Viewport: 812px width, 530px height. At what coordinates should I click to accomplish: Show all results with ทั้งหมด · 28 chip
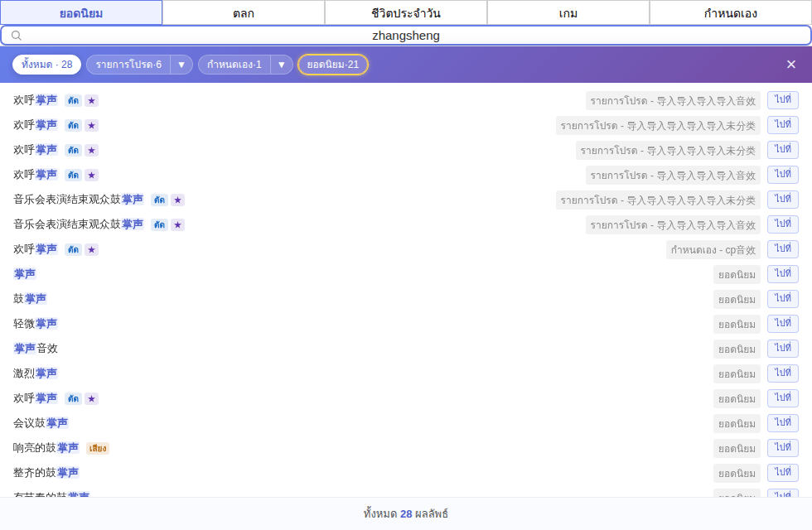(46, 65)
